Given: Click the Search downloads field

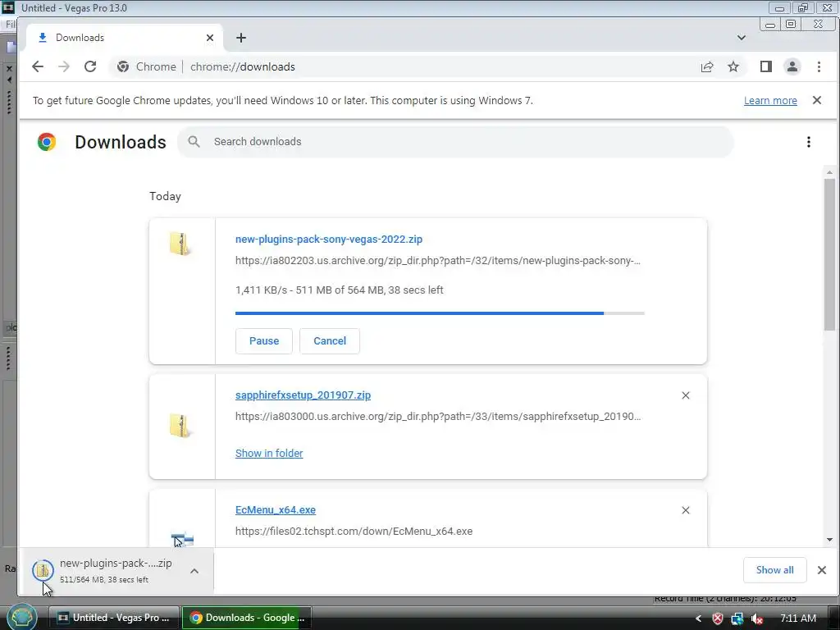Looking at the screenshot, I should tap(455, 141).
